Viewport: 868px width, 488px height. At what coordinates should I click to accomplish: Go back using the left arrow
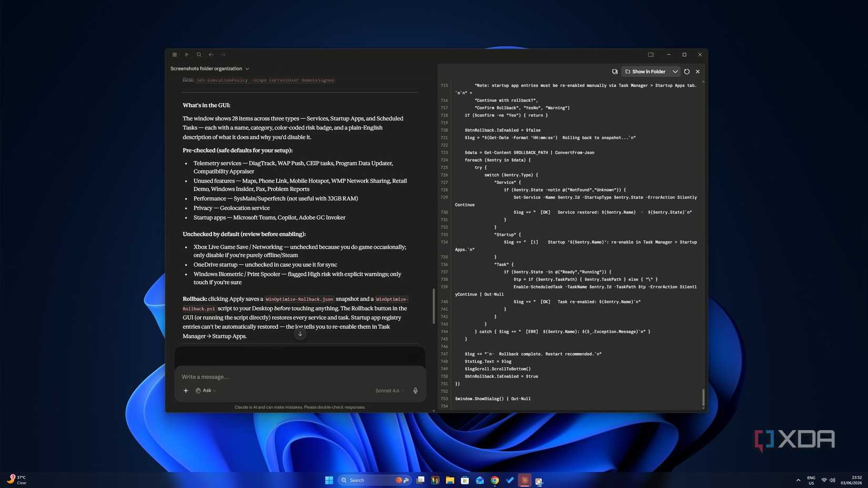pos(211,55)
